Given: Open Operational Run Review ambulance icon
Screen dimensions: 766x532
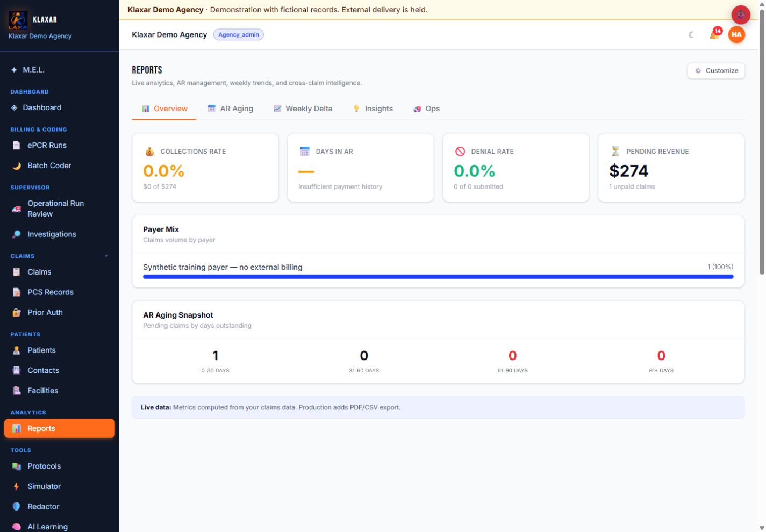Looking at the screenshot, I should click(17, 209).
